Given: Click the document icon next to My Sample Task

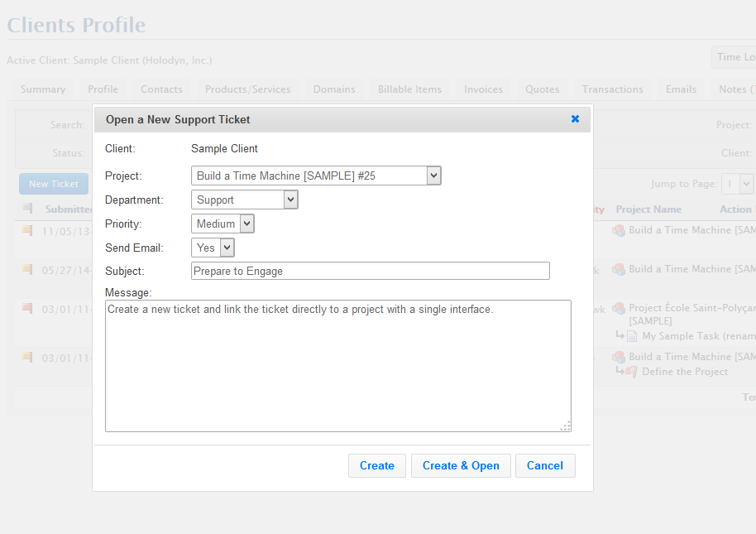Looking at the screenshot, I should (630, 335).
